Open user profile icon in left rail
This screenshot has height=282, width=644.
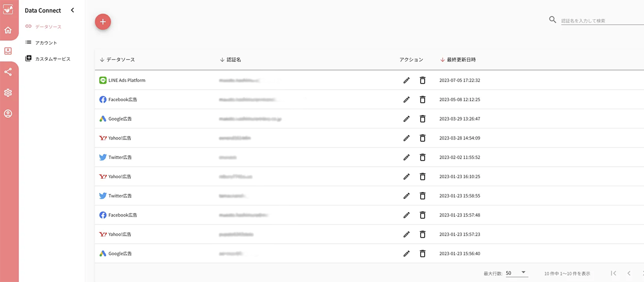[8, 114]
